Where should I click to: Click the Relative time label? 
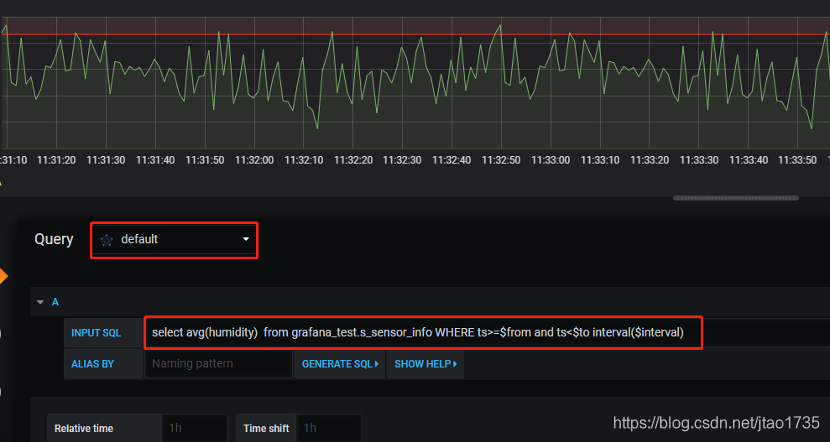tap(84, 428)
